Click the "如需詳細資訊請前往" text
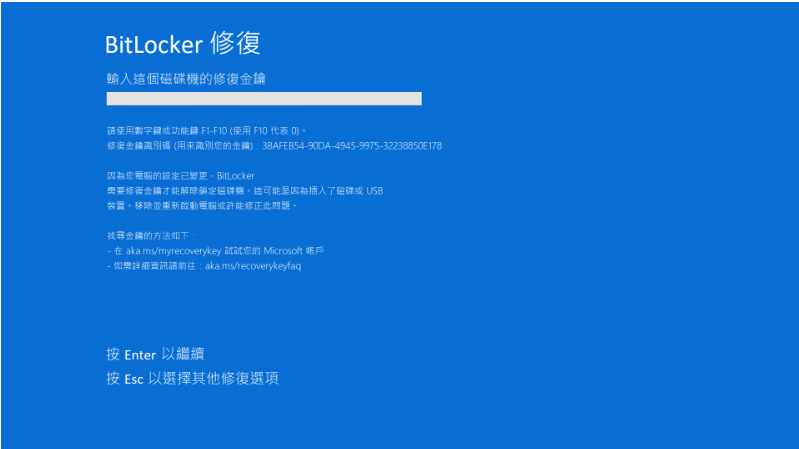799x449 pixels. 157,265
